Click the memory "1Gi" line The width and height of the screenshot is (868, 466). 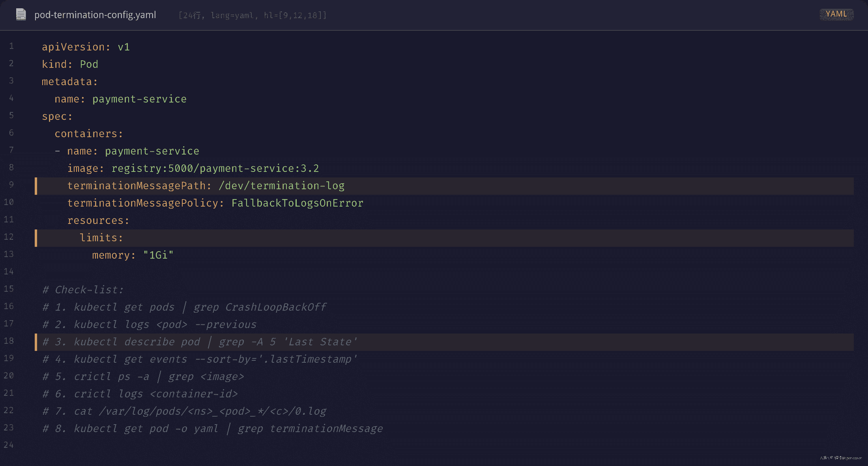click(x=133, y=255)
